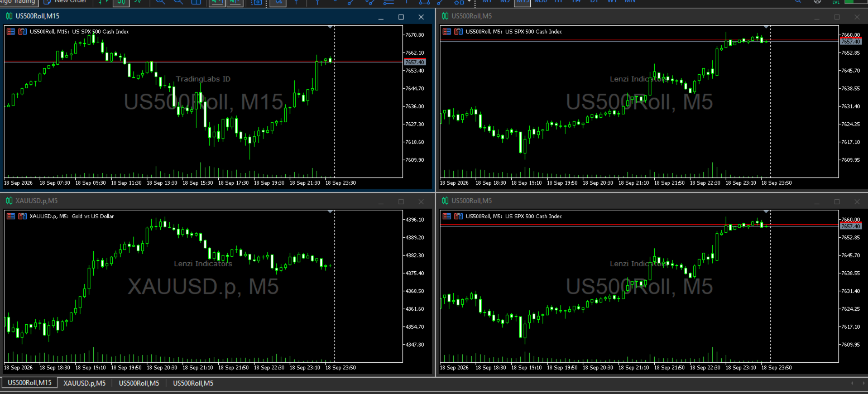
Task: Select the cursor tool in the toolbar
Action: 278,2
